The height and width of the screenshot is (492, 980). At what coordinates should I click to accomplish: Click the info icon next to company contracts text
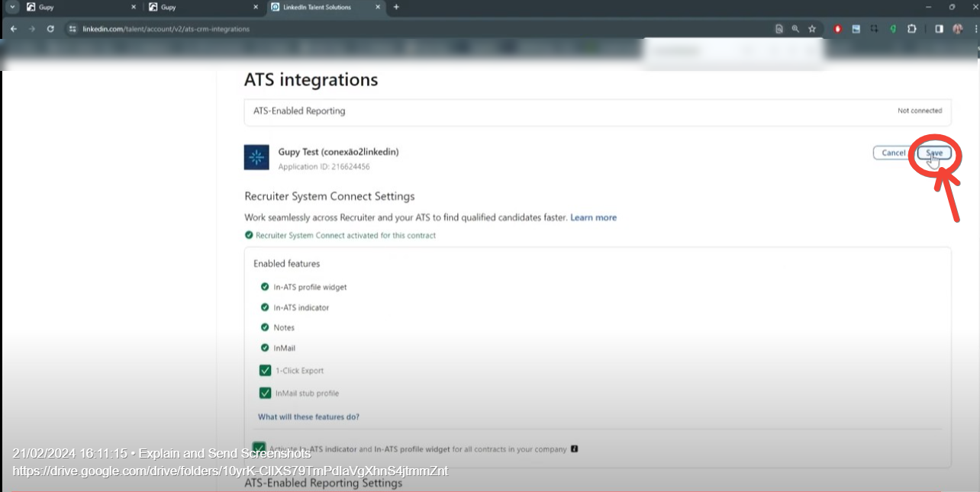click(574, 449)
